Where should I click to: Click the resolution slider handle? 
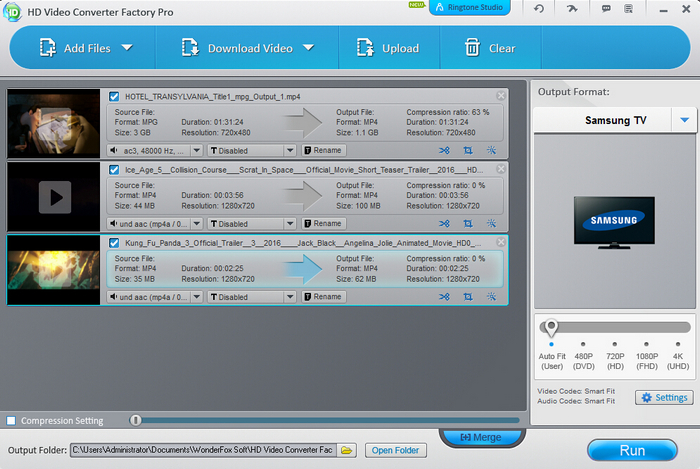pyautogui.click(x=551, y=328)
